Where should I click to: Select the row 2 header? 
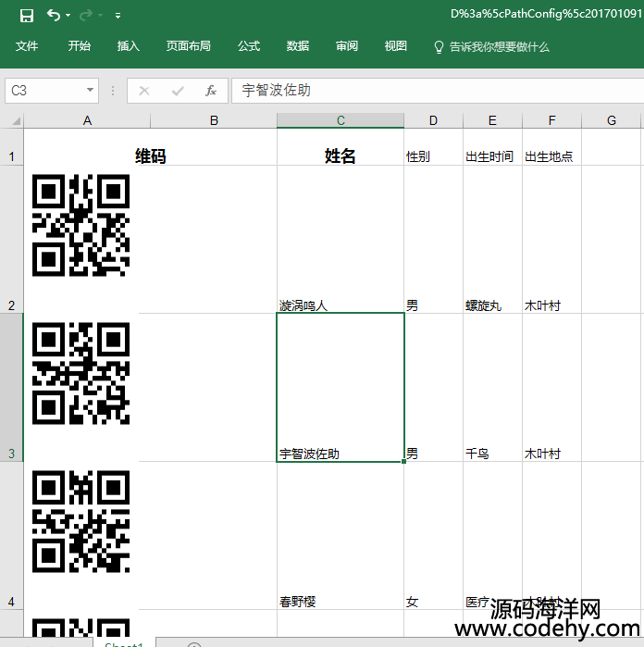[11, 239]
